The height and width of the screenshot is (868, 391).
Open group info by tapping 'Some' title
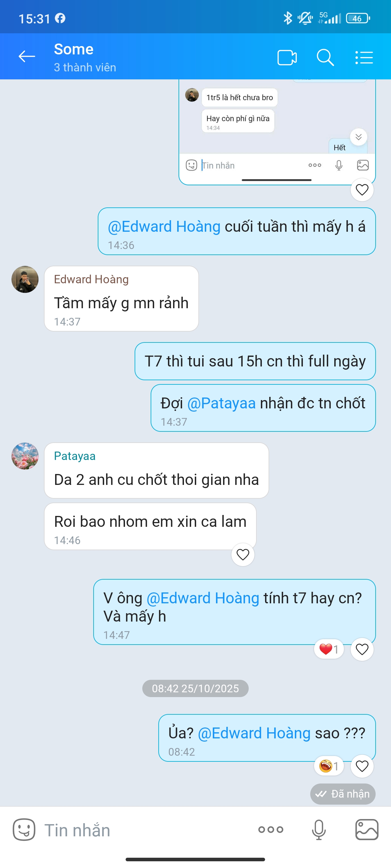click(73, 49)
